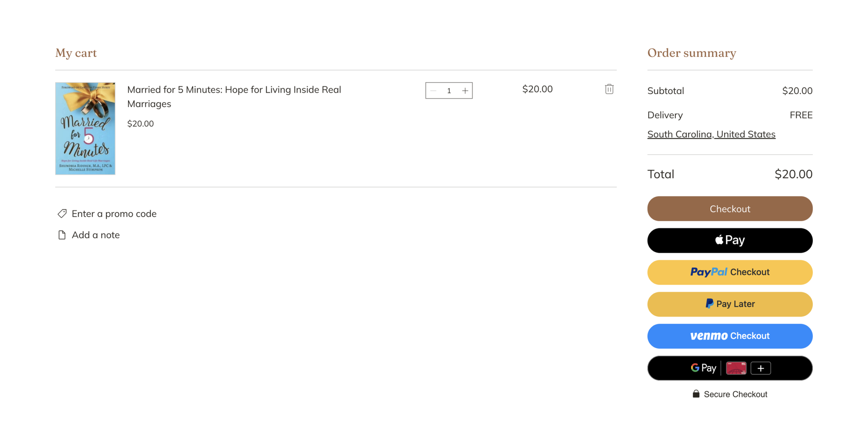This screenshot has height=435, width=868.
Task: Delete the book from the cart with the trash icon
Action: (609, 89)
